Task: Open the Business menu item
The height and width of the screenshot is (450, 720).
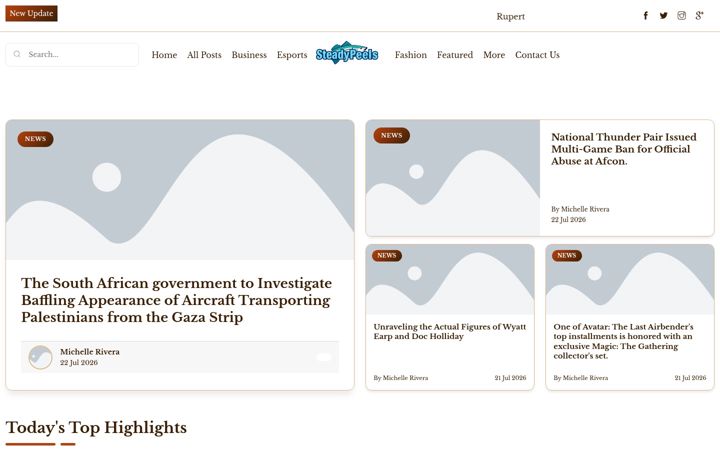Action: pos(249,55)
